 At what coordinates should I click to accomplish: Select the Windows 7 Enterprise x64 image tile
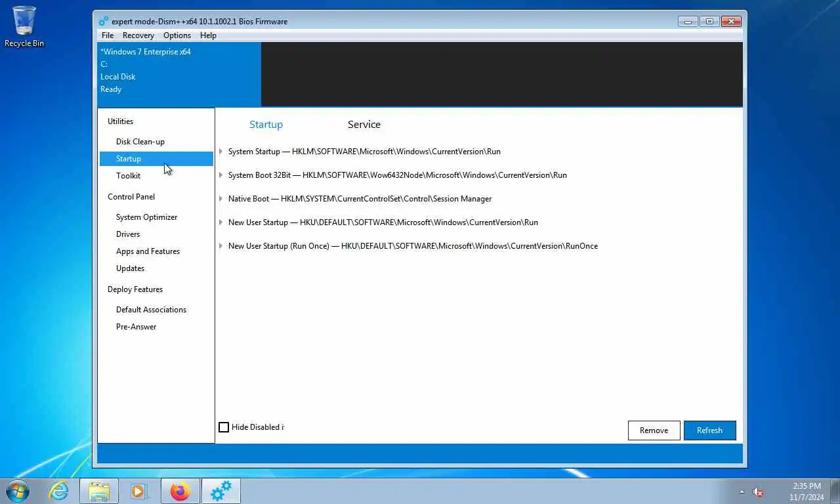pos(178,74)
